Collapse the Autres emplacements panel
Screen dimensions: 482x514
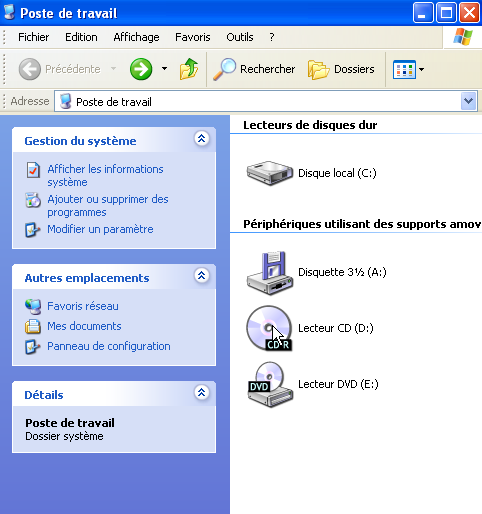tap(202, 276)
